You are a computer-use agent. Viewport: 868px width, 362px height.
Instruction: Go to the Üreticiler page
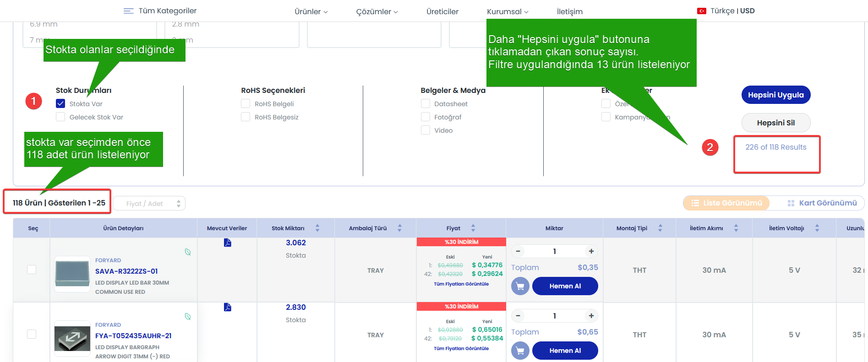point(442,11)
